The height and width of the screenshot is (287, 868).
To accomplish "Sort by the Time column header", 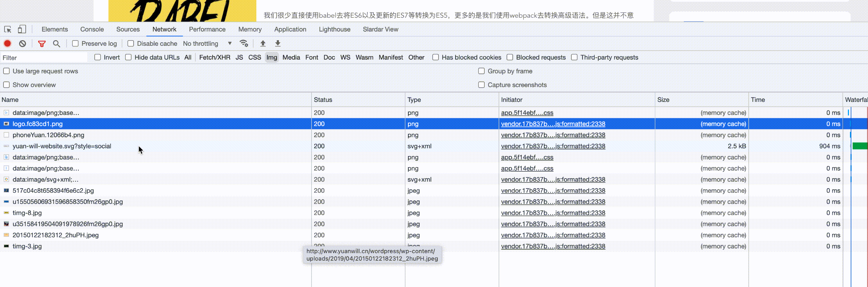I will [x=795, y=100].
